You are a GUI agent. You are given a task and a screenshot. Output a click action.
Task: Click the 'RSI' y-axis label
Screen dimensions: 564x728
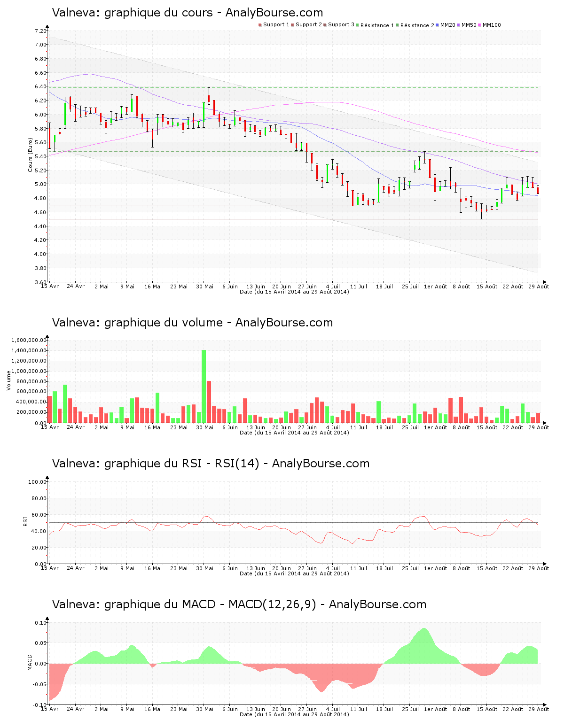tap(25, 521)
